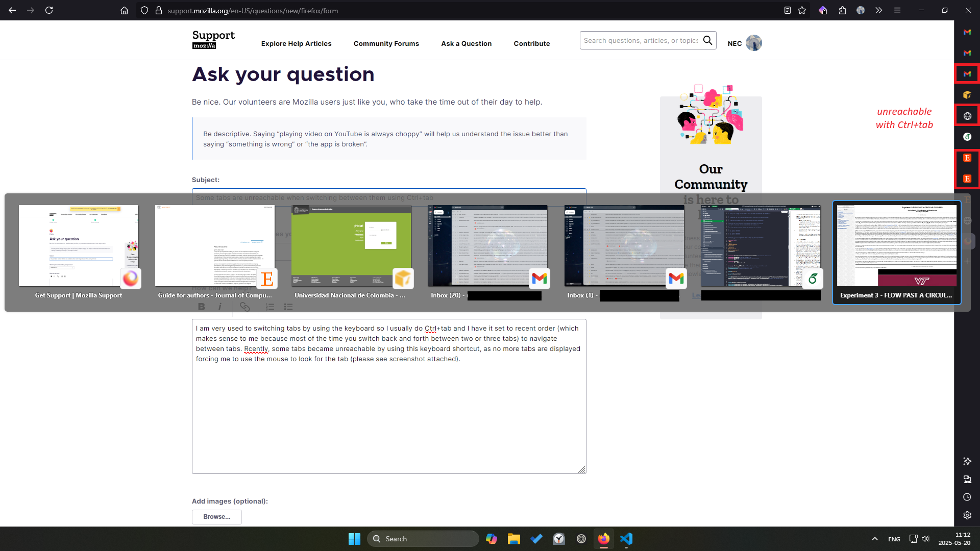The image size is (980, 551).
Task: Open synced tabs from the sidebar
Action: point(967,479)
